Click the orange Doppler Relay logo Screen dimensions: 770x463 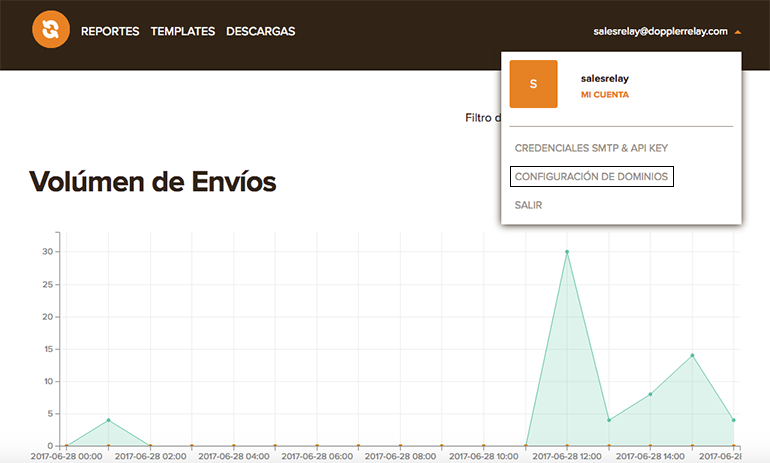[x=51, y=30]
